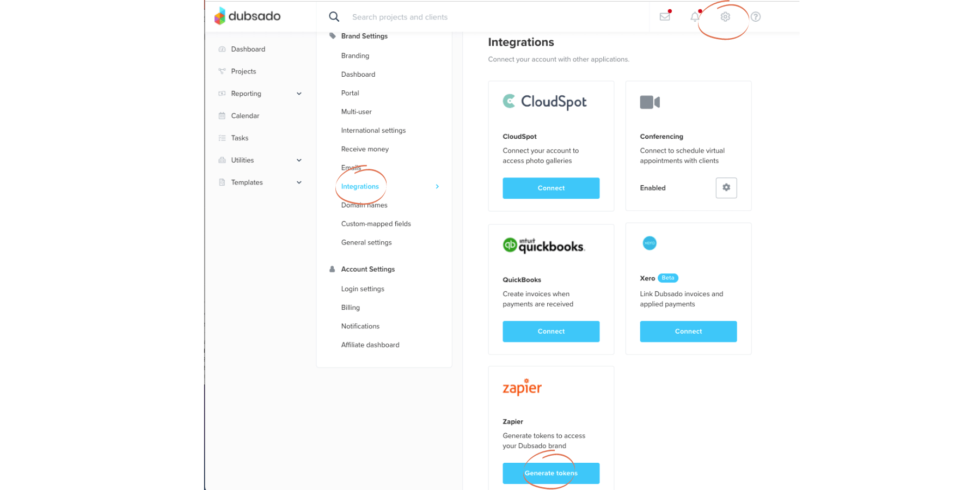Click the Zapier logo

point(522,387)
